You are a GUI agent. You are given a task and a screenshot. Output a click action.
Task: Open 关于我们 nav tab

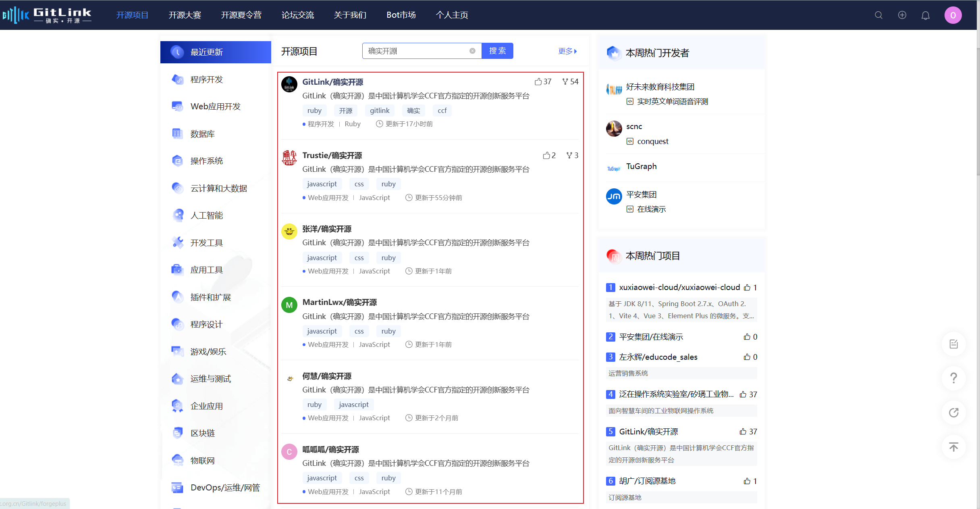[350, 15]
